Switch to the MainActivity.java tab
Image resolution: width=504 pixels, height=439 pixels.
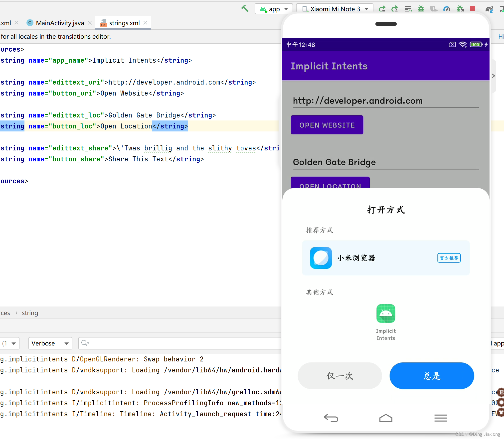(x=60, y=23)
